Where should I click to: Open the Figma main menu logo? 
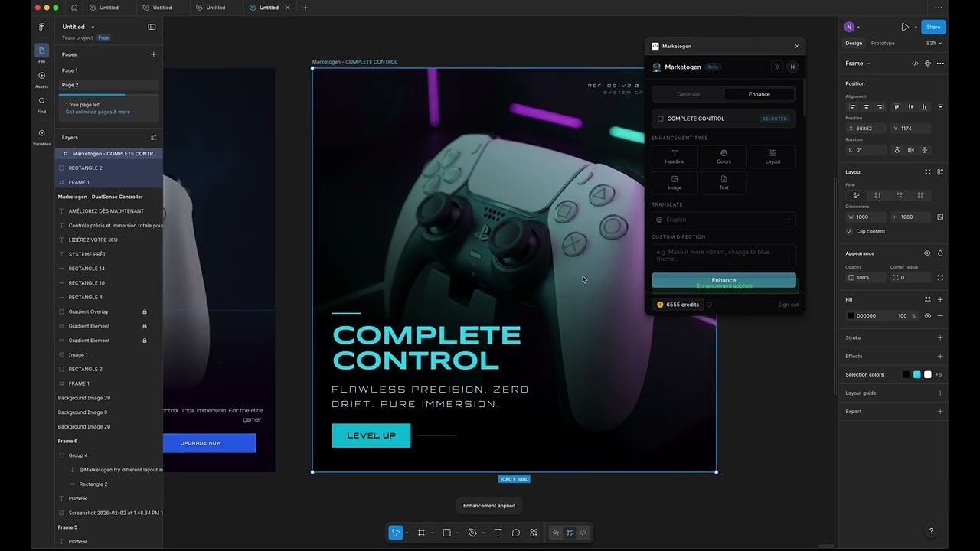[41, 27]
